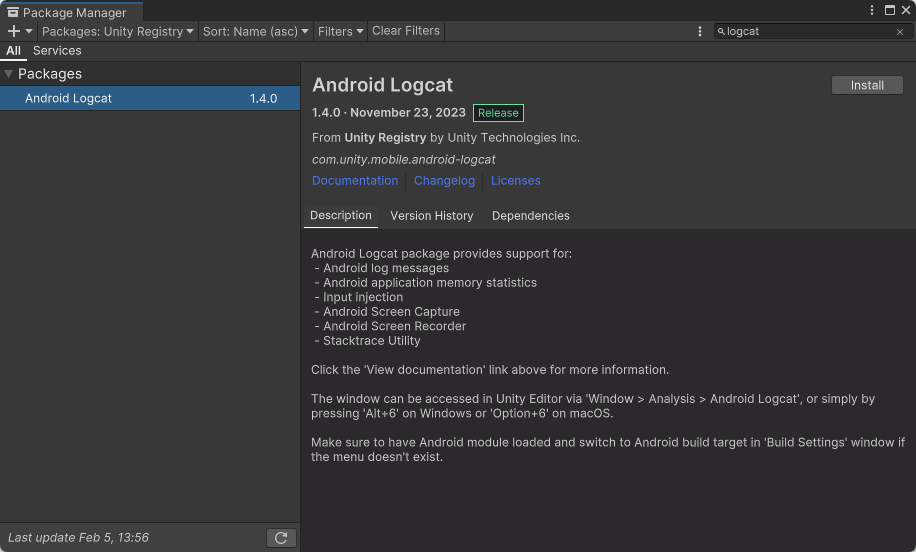Open the toolbar three-dot options menu
The width and height of the screenshot is (916, 552).
(700, 31)
